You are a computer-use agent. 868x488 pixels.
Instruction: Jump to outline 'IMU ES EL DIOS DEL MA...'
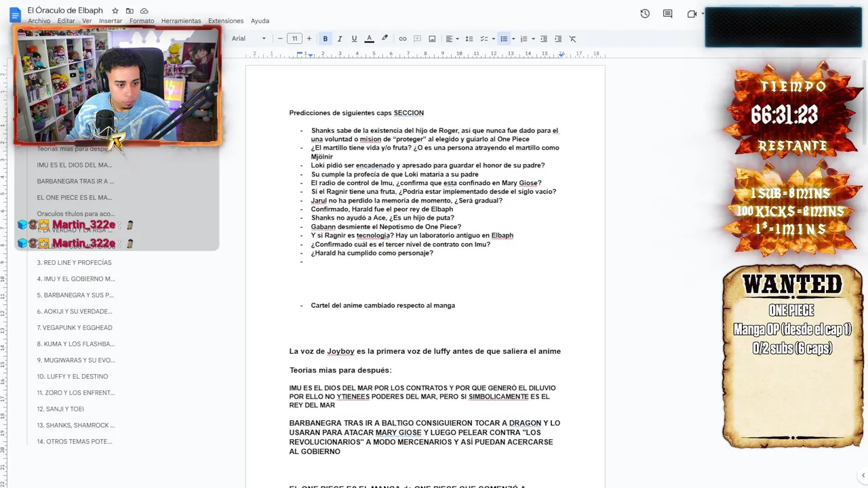click(x=75, y=165)
